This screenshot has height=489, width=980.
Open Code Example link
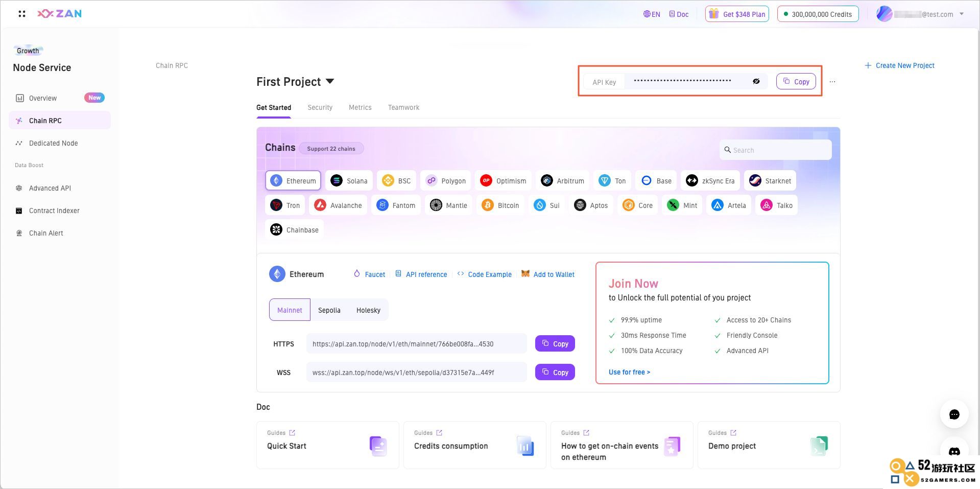[484, 274]
